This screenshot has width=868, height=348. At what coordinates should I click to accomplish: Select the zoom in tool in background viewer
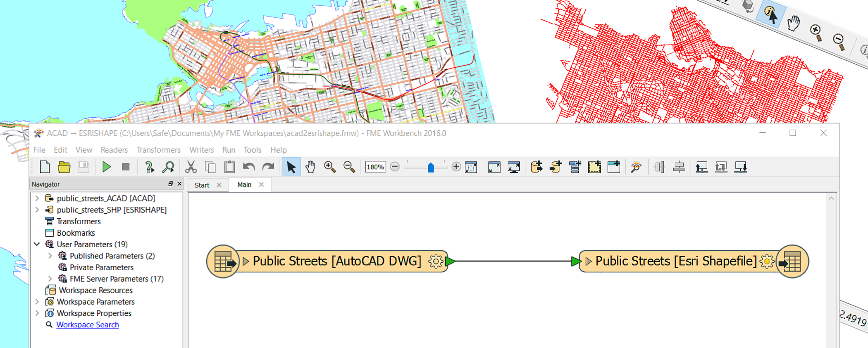[816, 32]
